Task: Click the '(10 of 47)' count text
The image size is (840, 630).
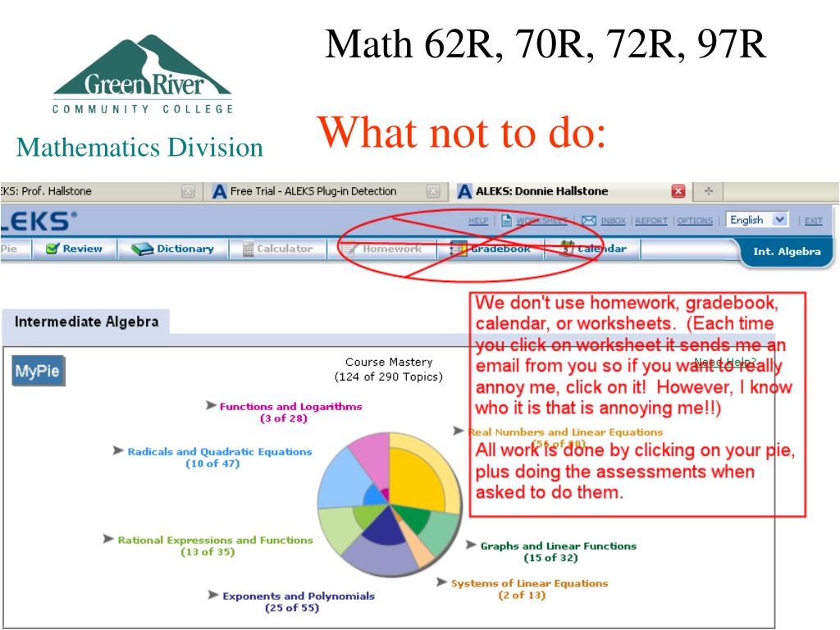Action: coord(212,464)
